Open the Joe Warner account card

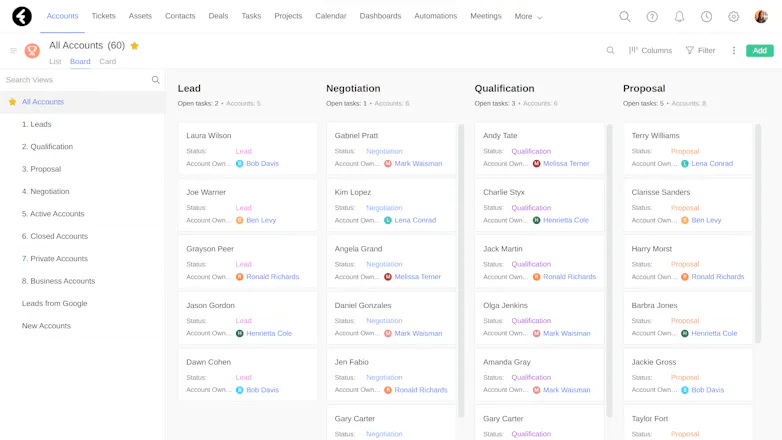[x=248, y=205]
